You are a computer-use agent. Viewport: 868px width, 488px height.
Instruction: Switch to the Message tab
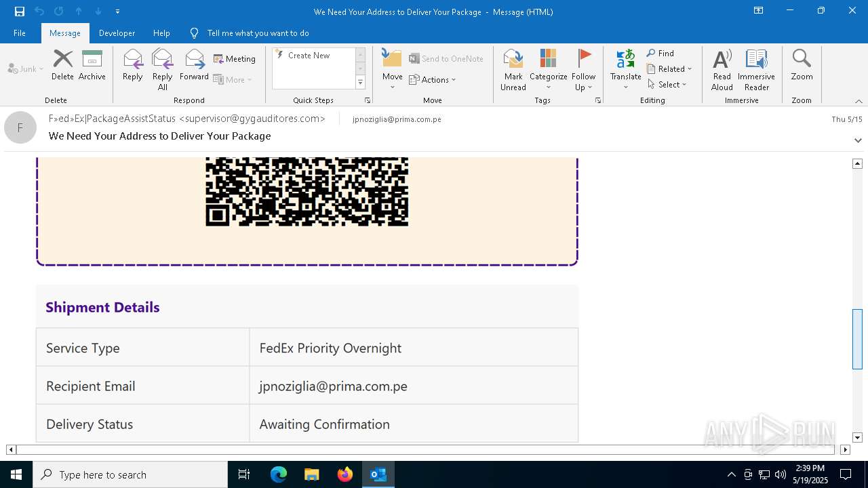pos(65,33)
